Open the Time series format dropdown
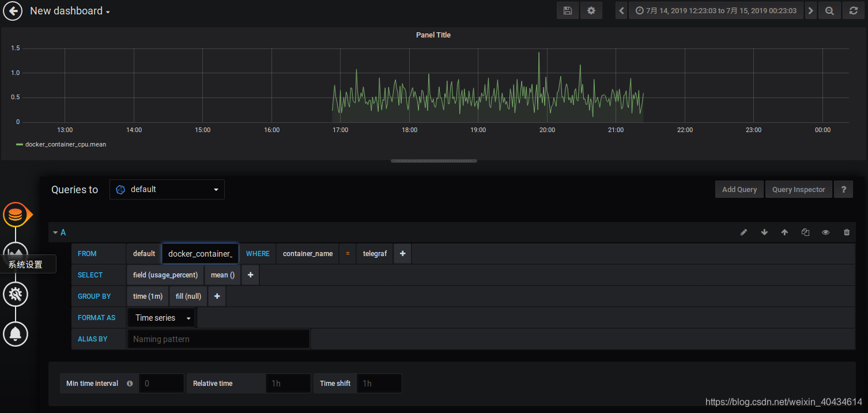 [x=161, y=318]
